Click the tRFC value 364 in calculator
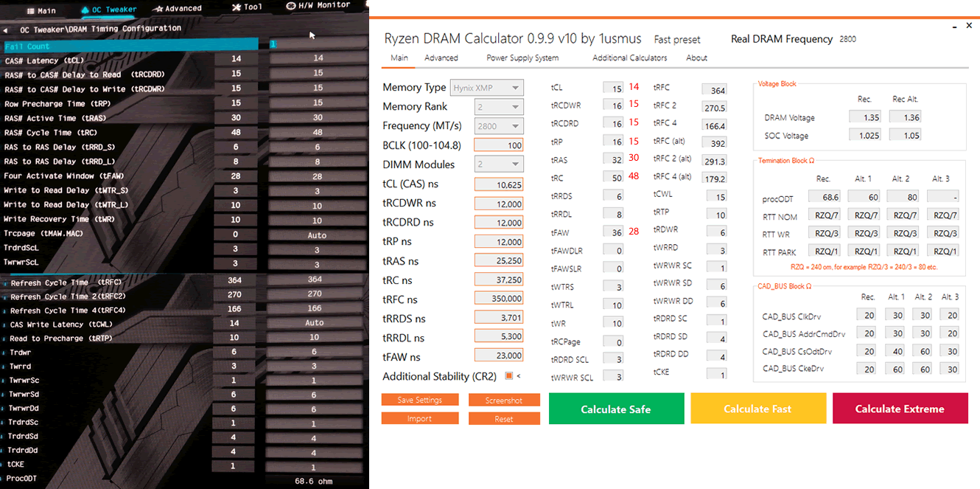 click(714, 90)
